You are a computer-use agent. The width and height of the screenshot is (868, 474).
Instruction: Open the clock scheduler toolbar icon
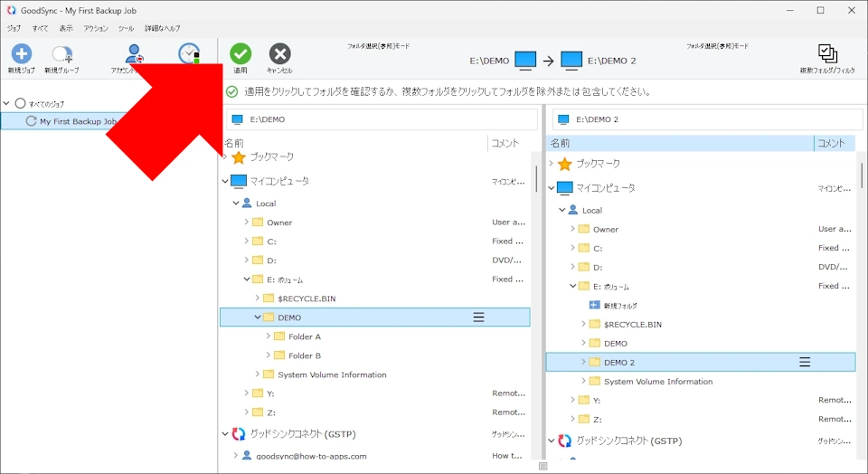point(189,53)
